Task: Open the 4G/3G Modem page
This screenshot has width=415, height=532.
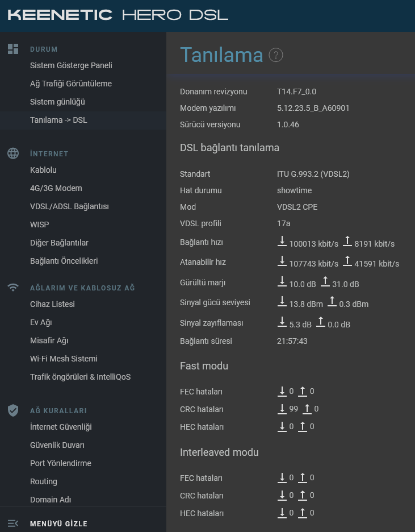Action: click(56, 188)
